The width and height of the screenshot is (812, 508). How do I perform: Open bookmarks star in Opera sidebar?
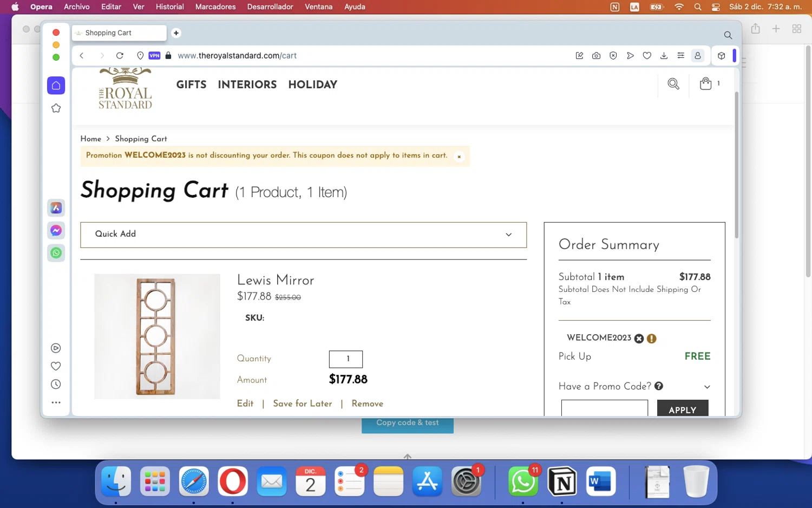[x=56, y=108]
